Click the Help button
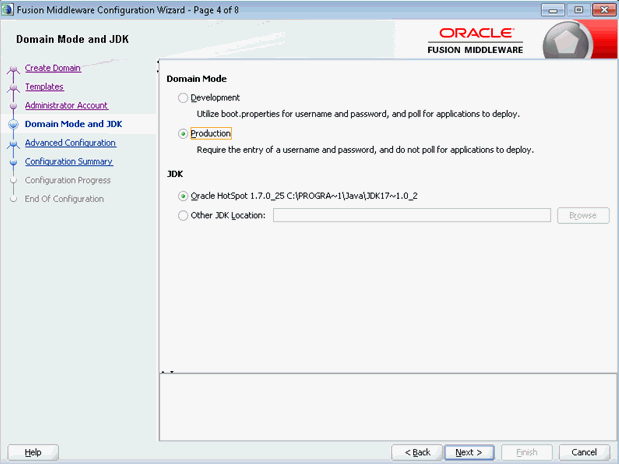 [33, 452]
